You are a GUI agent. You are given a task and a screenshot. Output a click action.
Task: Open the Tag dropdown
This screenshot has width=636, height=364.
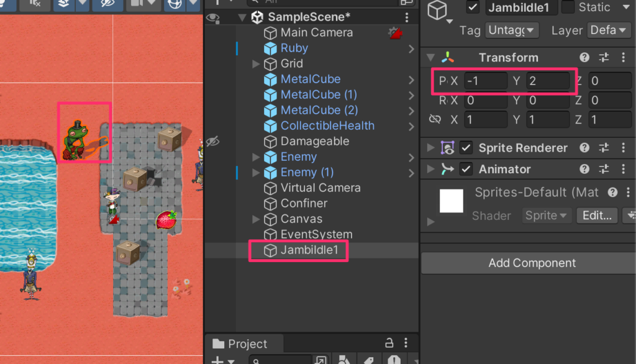coord(512,30)
